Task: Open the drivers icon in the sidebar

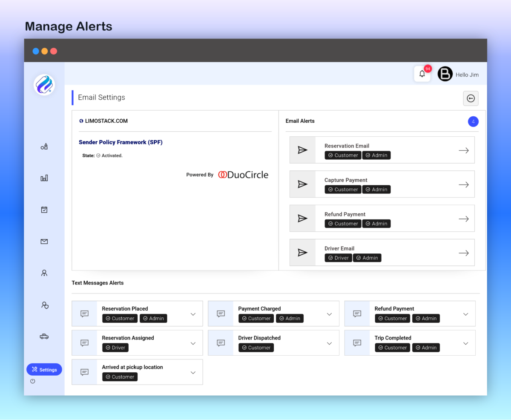Action: pos(44,305)
